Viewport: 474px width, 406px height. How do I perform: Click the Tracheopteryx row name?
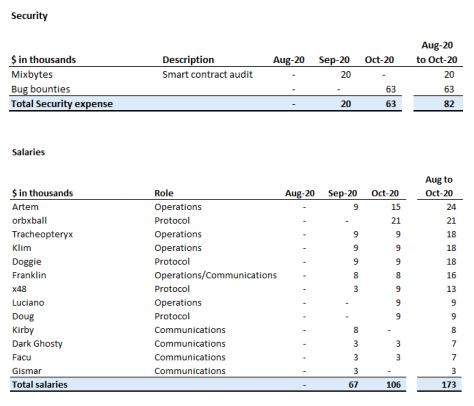[42, 234]
